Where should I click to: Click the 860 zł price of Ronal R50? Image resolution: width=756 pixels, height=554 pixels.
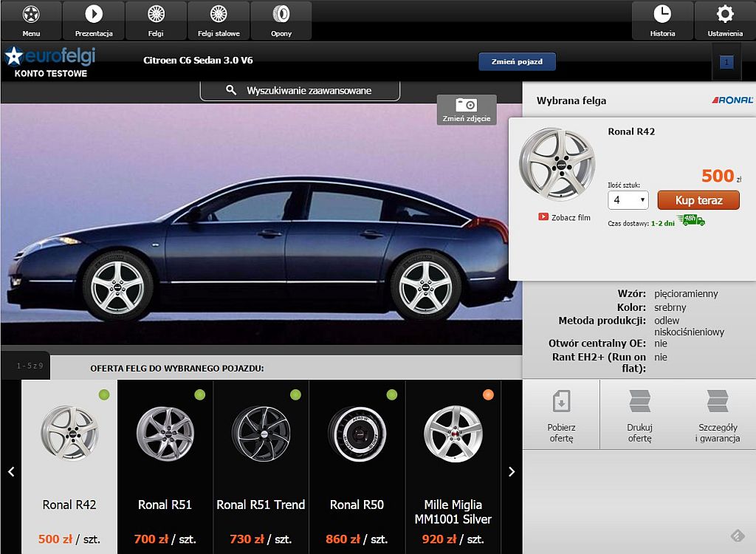343,539
